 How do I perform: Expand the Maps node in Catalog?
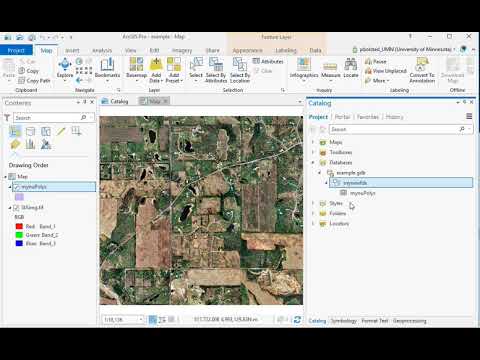(x=313, y=142)
